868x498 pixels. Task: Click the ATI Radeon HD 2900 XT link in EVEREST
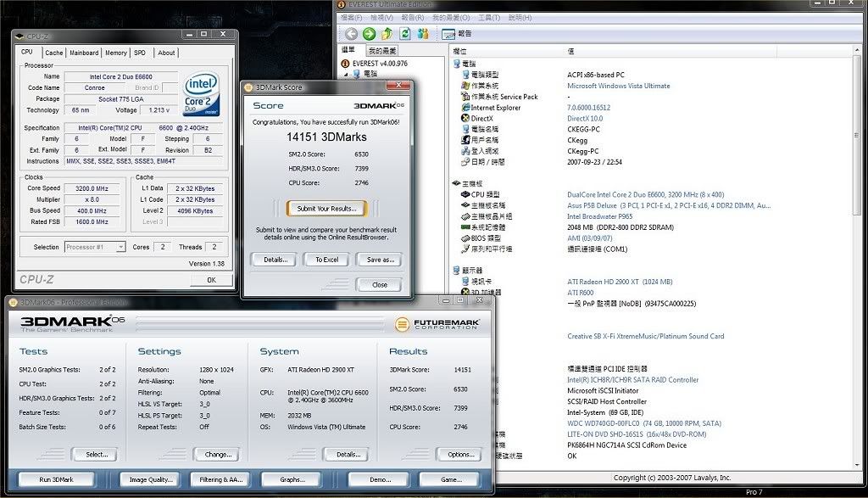pos(620,282)
